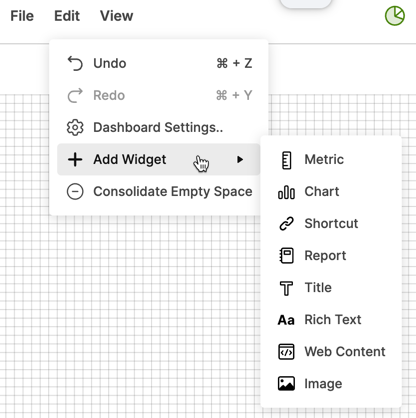Open the File menu
The width and height of the screenshot is (416, 418).
click(22, 16)
